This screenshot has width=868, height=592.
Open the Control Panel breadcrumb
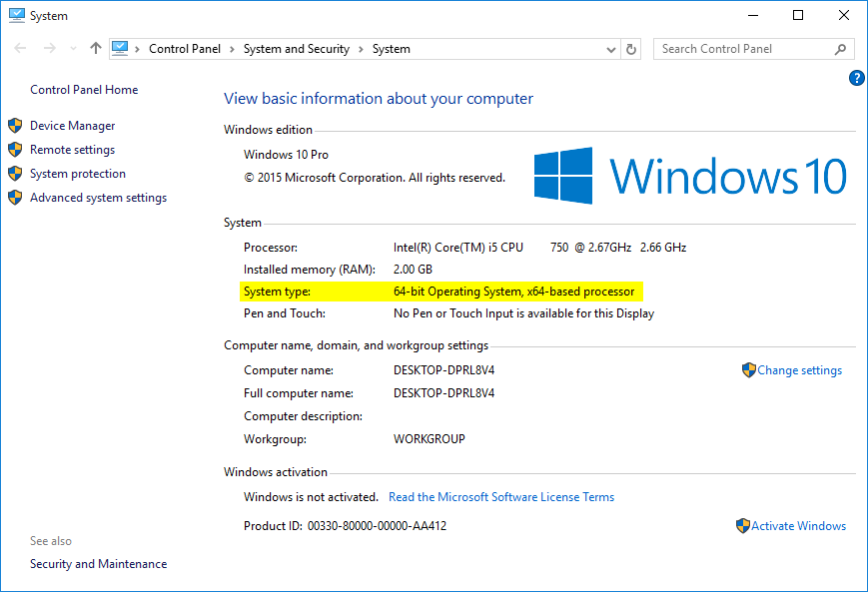(185, 49)
